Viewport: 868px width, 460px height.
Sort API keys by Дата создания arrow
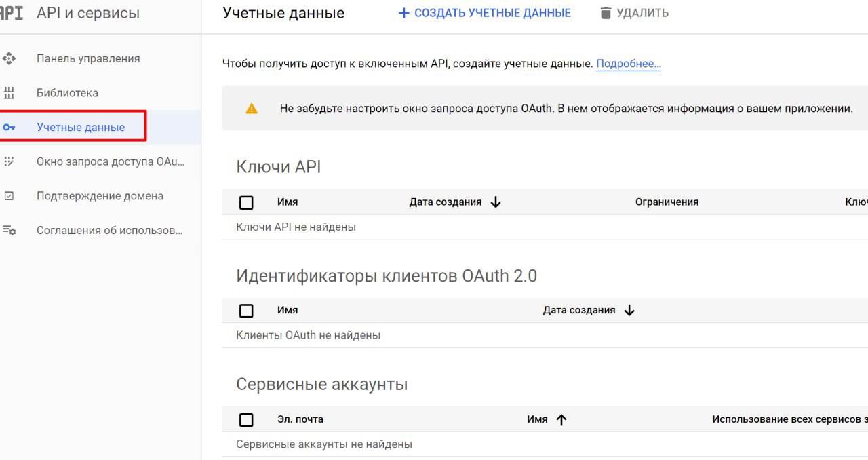tap(496, 202)
